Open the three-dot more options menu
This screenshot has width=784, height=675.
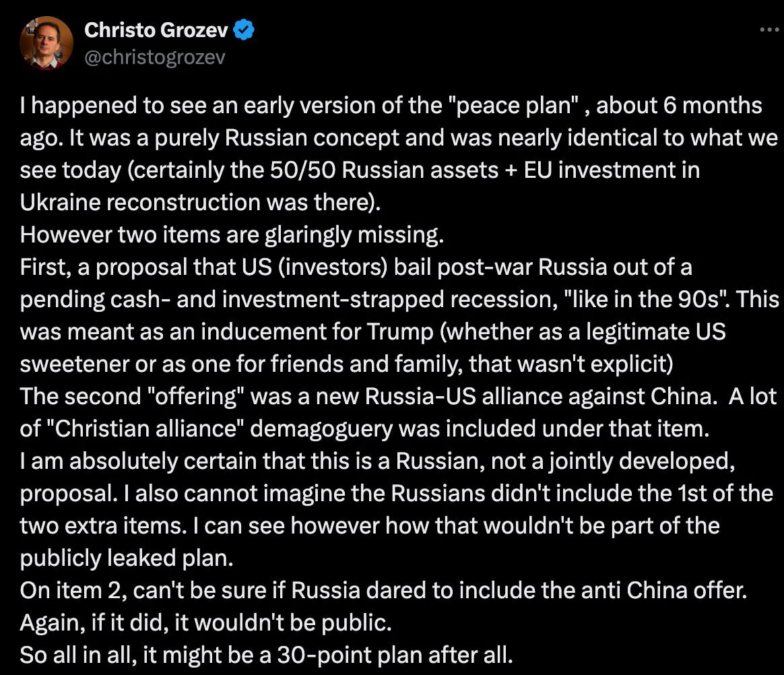coord(769,30)
